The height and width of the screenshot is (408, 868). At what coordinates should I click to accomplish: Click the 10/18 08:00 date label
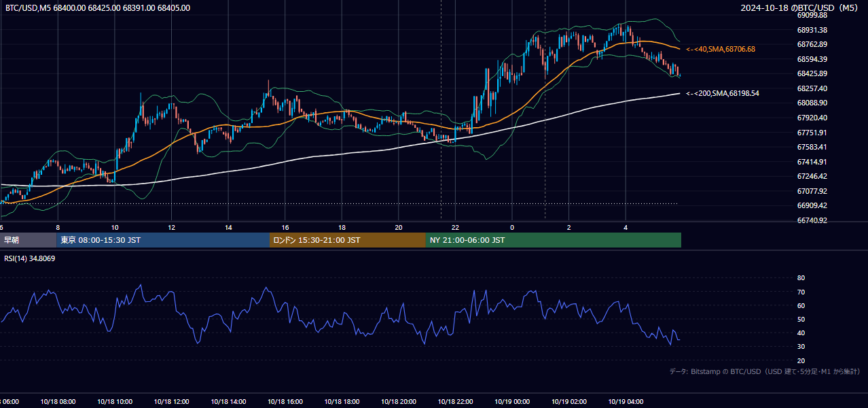pyautogui.click(x=58, y=402)
